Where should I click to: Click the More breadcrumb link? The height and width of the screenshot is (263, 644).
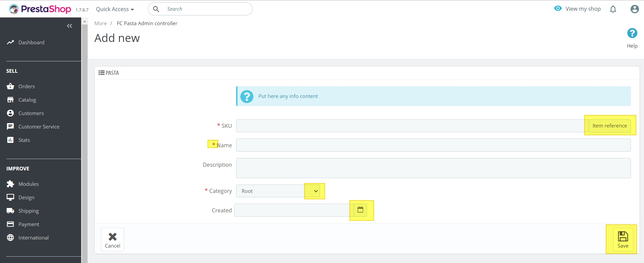pos(100,23)
